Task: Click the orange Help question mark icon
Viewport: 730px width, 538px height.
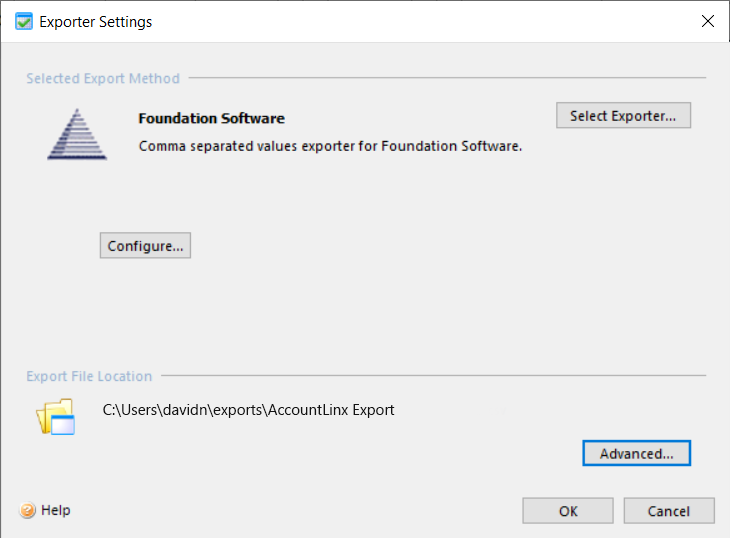Action: coord(27,511)
